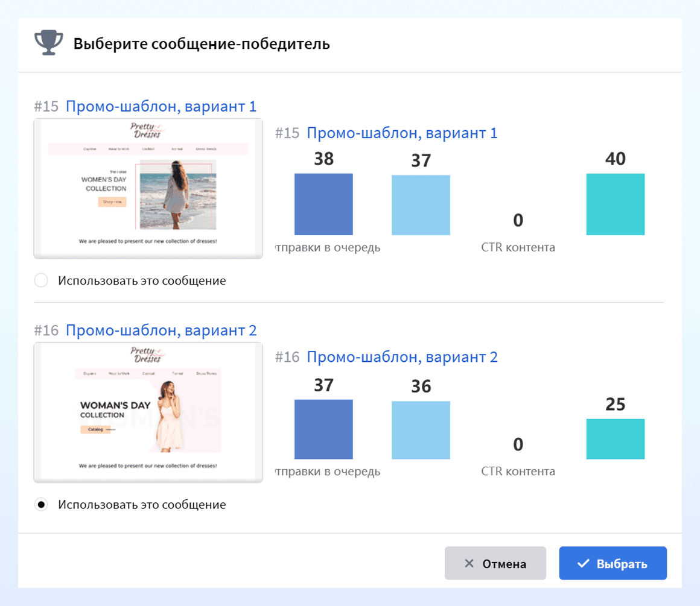Click the teal bar with value 40
700x606 pixels.
click(616, 204)
